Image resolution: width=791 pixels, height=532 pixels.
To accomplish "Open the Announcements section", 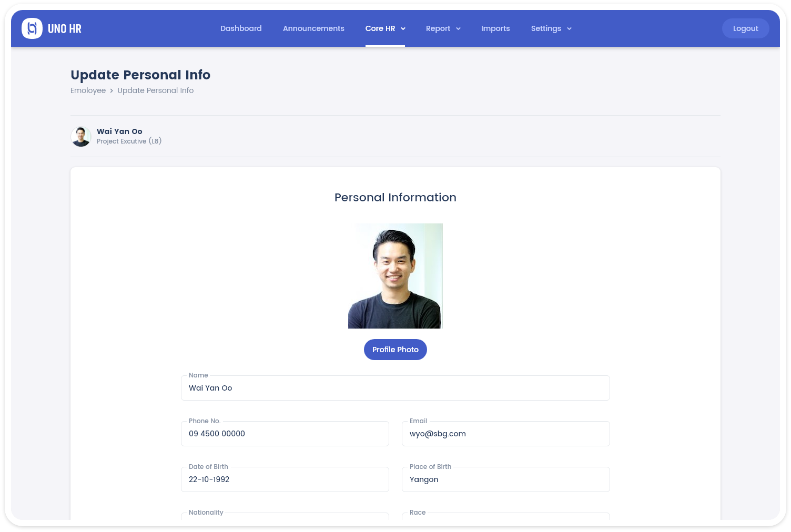I will click(x=313, y=28).
